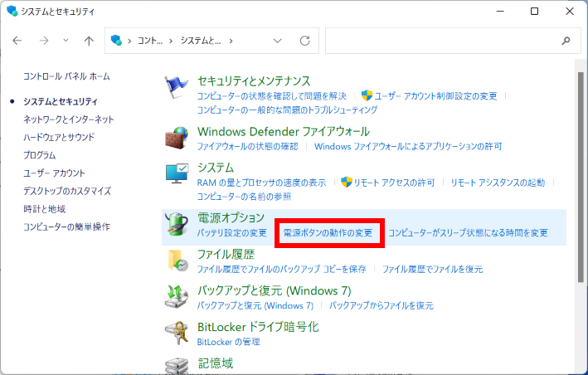588x375 pixels.
Task: Click the ファイル履歴 folder icon
Action: (x=177, y=261)
